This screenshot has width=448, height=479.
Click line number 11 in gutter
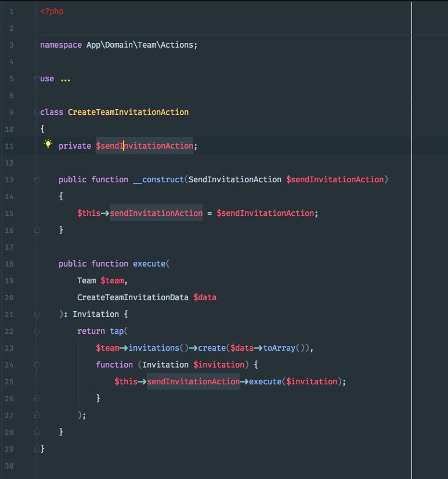coord(9,146)
